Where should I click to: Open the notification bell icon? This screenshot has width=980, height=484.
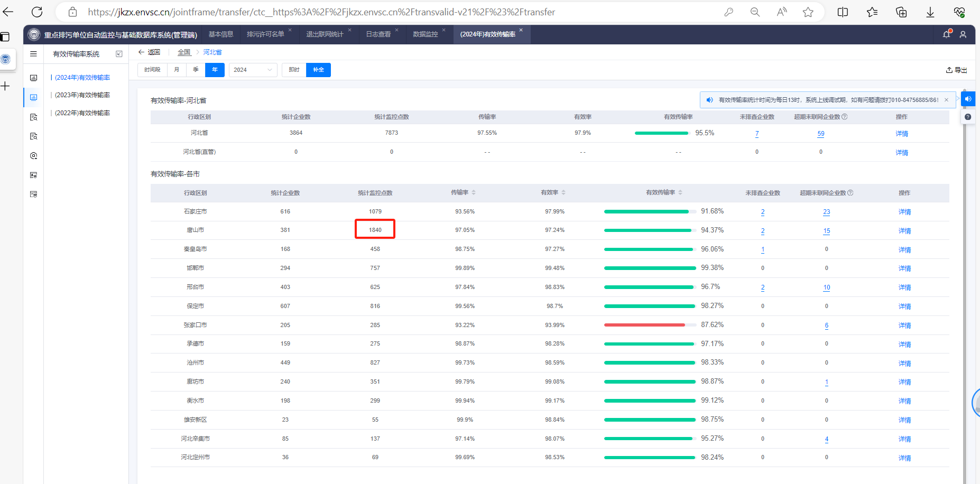click(947, 34)
